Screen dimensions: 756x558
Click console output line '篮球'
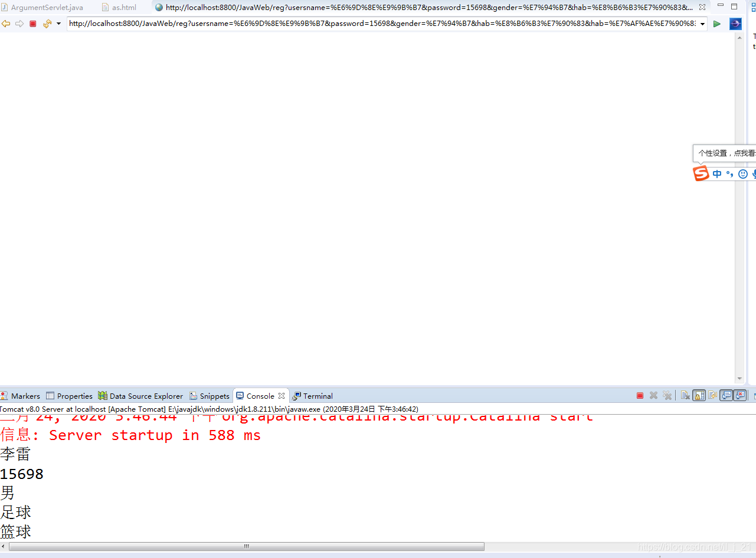(15, 531)
